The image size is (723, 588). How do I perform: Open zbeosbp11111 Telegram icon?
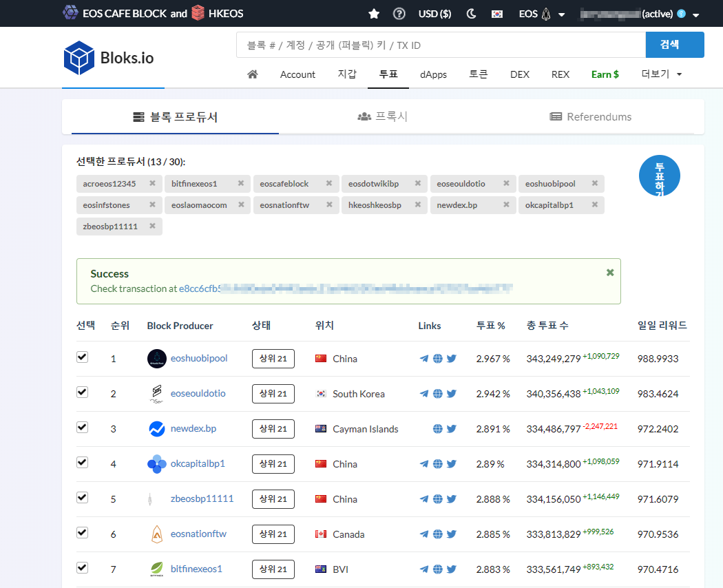[x=423, y=499]
